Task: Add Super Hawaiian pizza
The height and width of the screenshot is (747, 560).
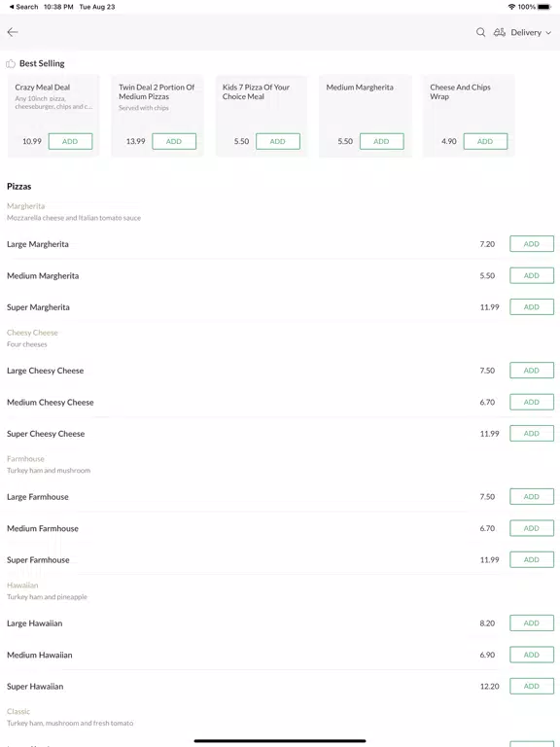Action: [x=532, y=686]
